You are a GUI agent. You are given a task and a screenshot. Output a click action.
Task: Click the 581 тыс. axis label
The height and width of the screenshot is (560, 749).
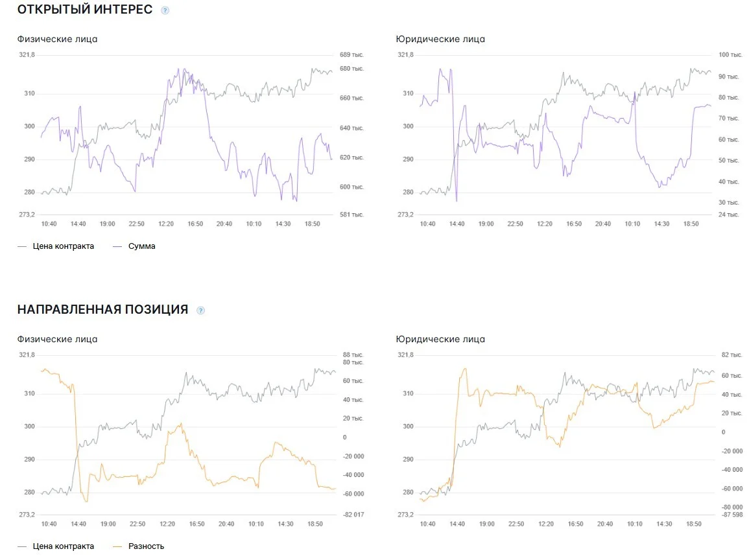(351, 215)
